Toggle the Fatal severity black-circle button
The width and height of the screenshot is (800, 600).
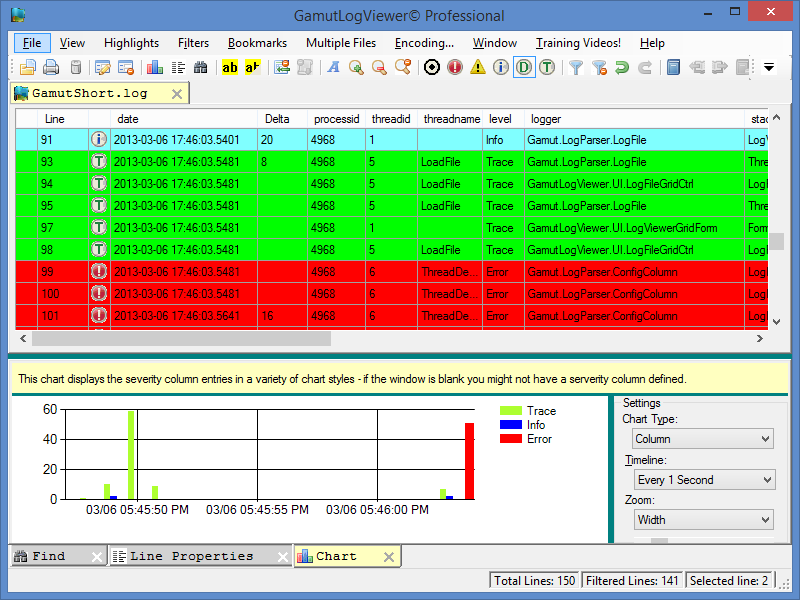[x=432, y=67]
